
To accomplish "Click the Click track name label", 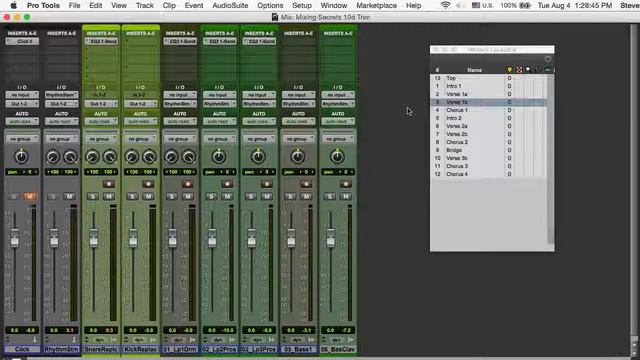I will (22, 349).
